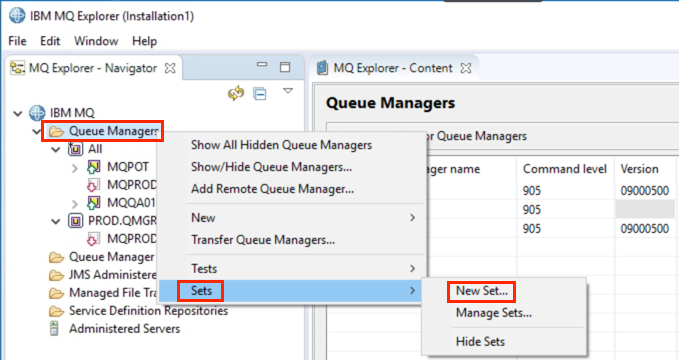
Task: Open the Window menu
Action: point(96,41)
